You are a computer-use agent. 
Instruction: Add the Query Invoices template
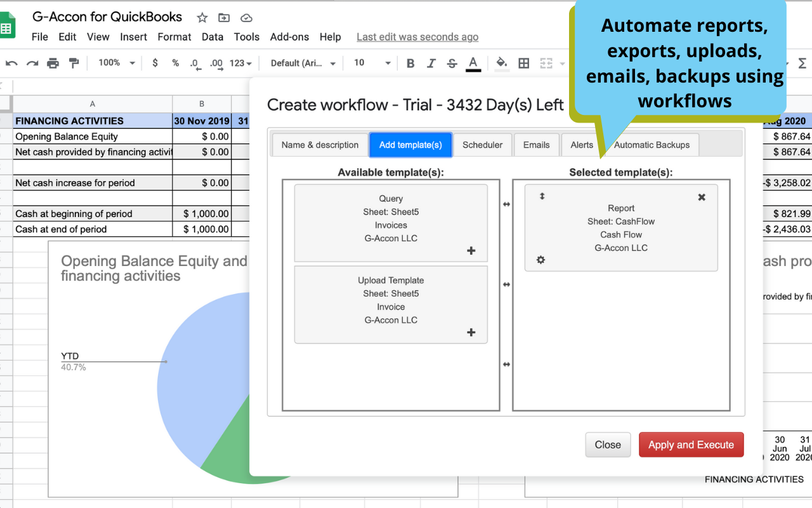471,251
